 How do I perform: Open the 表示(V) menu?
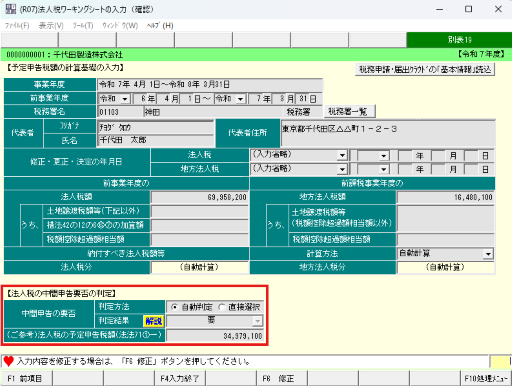(x=51, y=26)
